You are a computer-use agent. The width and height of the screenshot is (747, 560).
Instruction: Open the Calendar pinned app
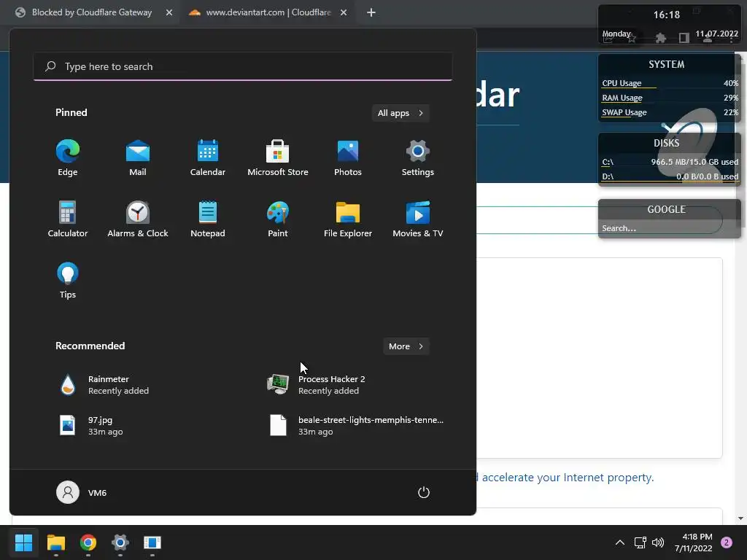[208, 158]
